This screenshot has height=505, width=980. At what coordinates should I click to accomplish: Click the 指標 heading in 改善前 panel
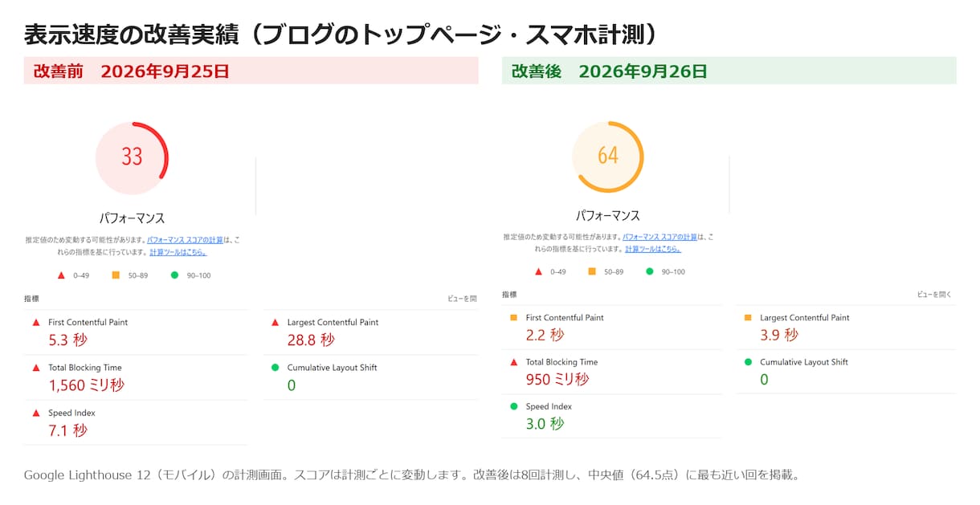pos(31,299)
